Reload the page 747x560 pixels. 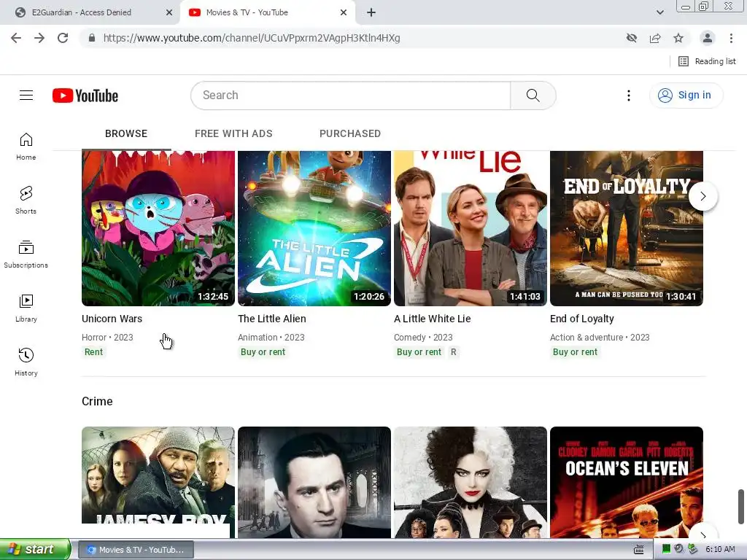tap(63, 38)
